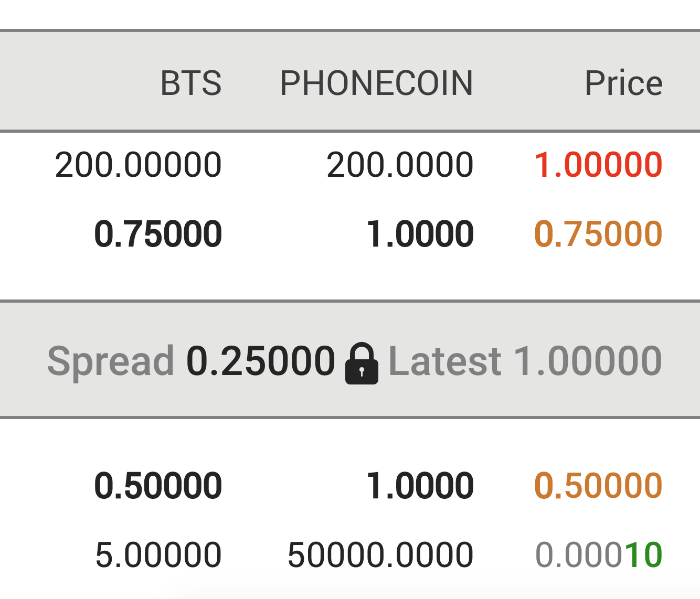
Task: Click the 50000.0000 PHONECOIN amount
Action: point(380,555)
